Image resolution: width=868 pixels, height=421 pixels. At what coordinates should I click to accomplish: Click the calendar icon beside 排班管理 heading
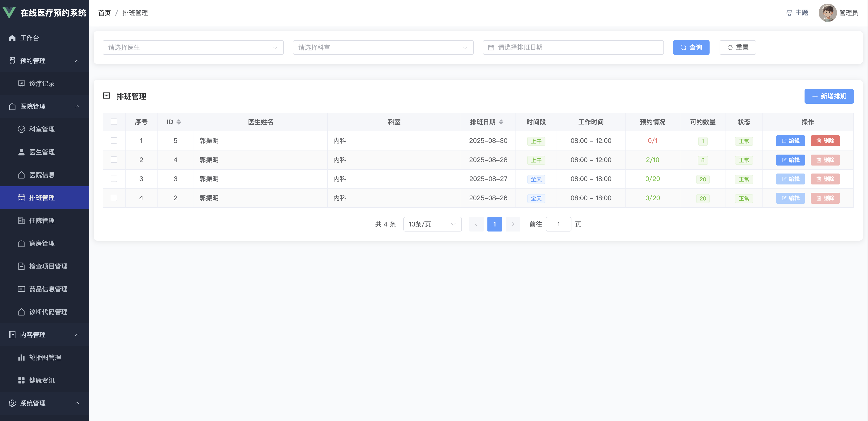106,96
